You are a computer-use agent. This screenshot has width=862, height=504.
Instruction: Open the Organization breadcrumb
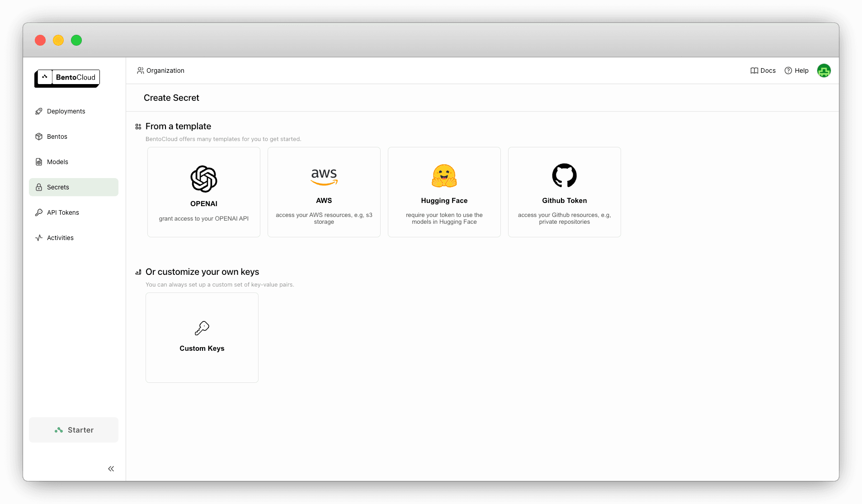point(161,71)
